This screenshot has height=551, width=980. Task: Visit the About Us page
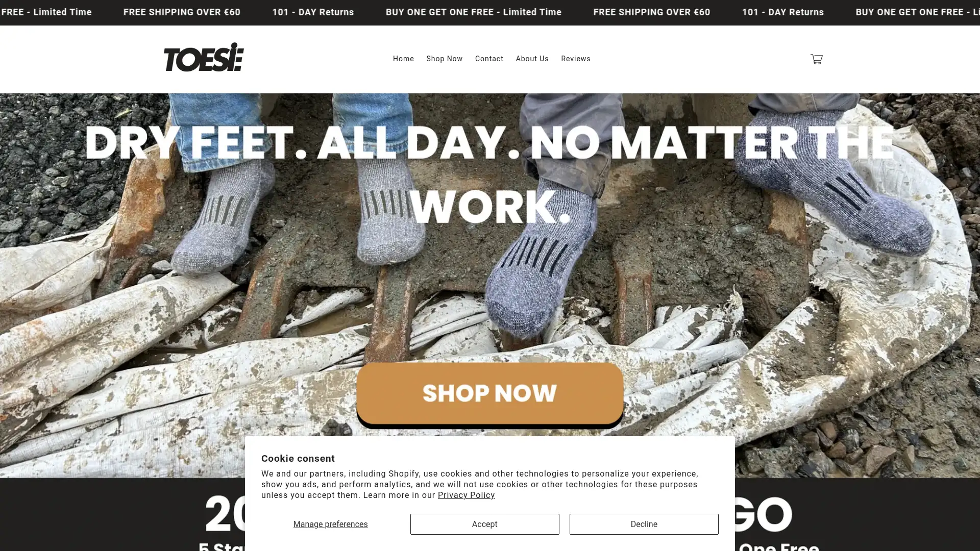click(x=532, y=59)
